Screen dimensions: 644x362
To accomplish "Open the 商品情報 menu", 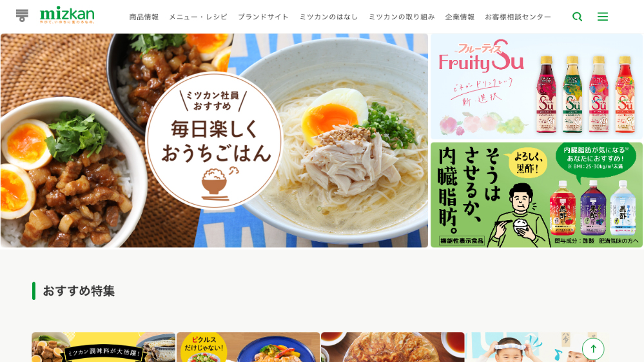I will point(144,17).
